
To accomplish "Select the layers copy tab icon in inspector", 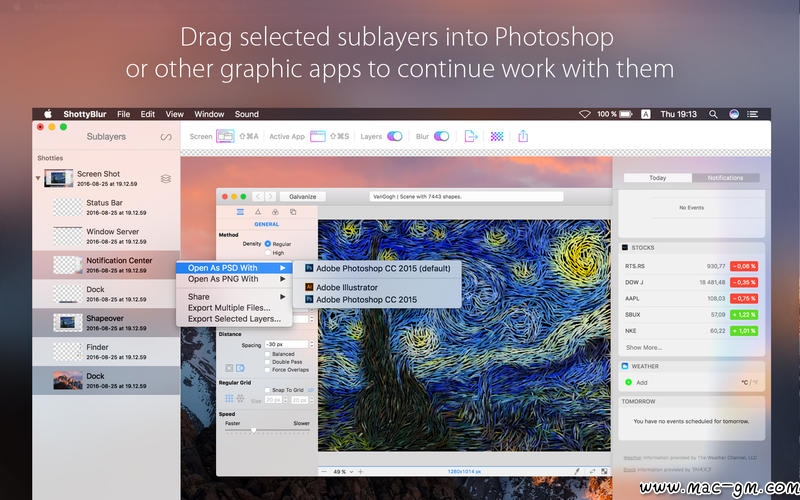I will click(x=293, y=212).
